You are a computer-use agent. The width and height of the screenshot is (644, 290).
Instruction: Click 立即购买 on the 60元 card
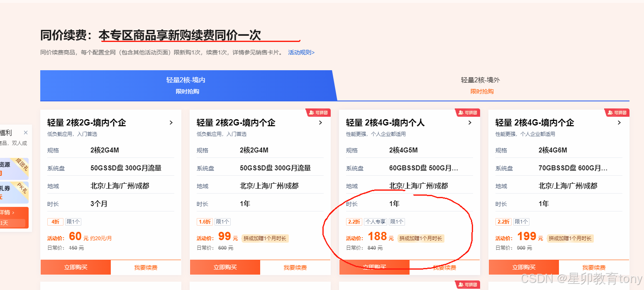click(x=76, y=267)
